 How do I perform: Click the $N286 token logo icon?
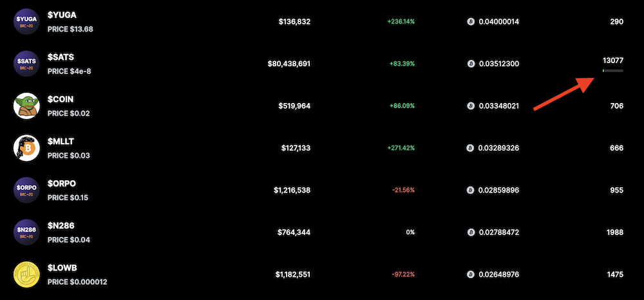coord(27,232)
